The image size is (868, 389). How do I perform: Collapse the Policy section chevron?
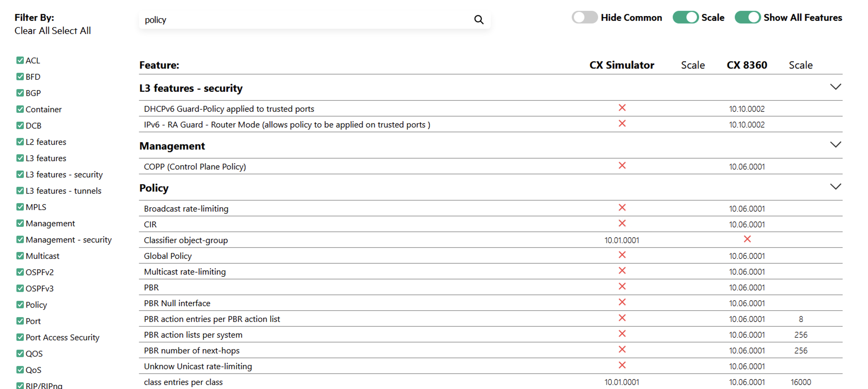click(x=835, y=187)
